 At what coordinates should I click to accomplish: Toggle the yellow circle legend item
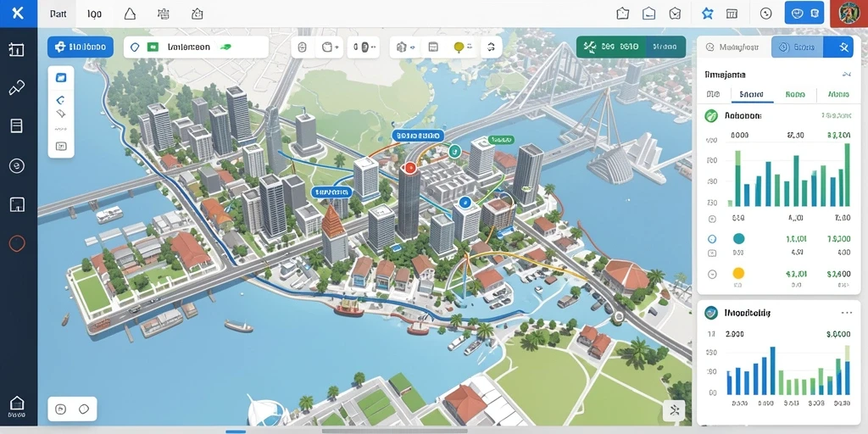pyautogui.click(x=738, y=273)
